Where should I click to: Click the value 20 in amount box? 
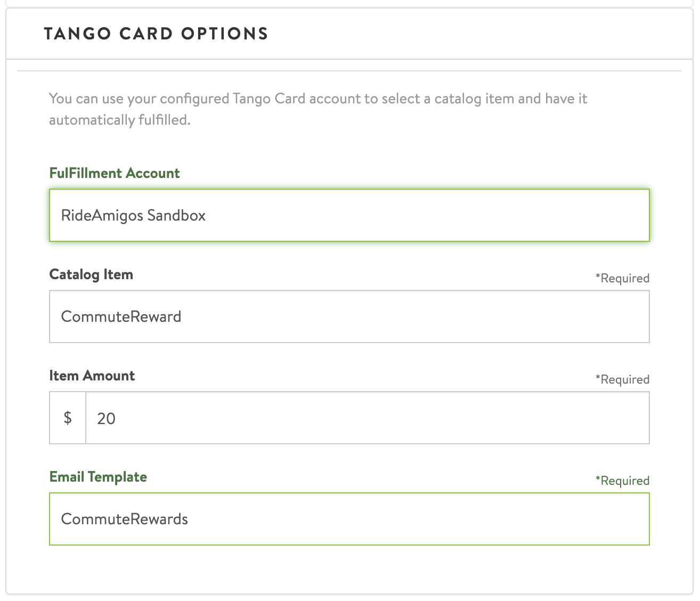pyautogui.click(x=106, y=418)
